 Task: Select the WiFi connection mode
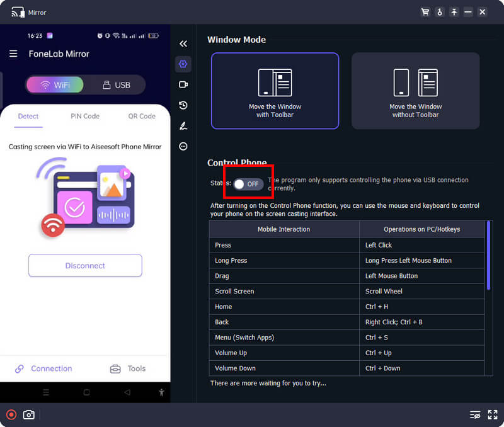click(x=55, y=84)
